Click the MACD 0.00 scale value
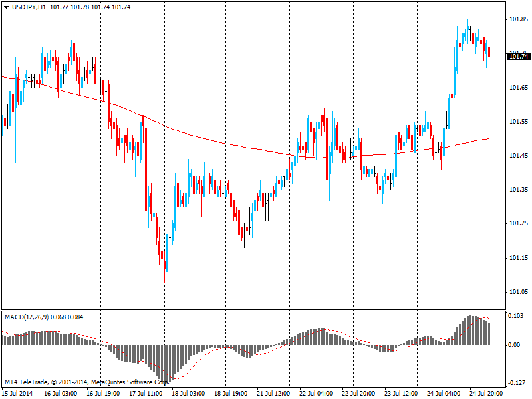532x399 pixels. point(515,344)
